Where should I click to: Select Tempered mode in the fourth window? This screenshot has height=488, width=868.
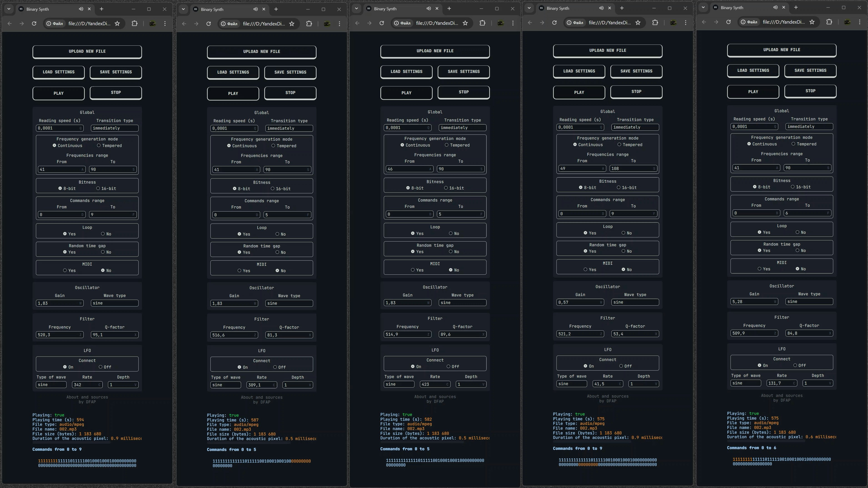click(619, 144)
